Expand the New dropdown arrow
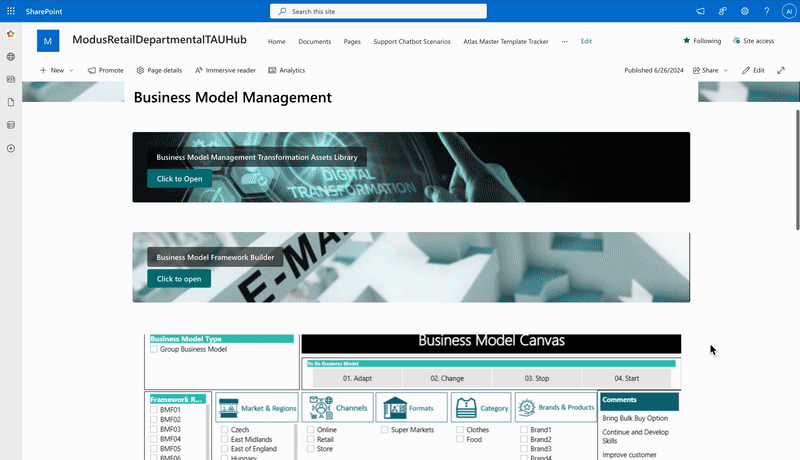Viewport: 800px width, 460px height. coord(71,70)
